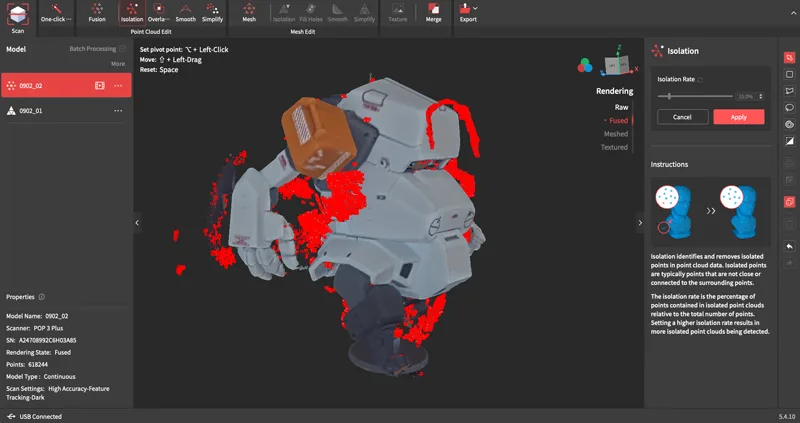Toggle the Batch Processing checkbox
This screenshot has height=423, width=800.
tap(121, 49)
